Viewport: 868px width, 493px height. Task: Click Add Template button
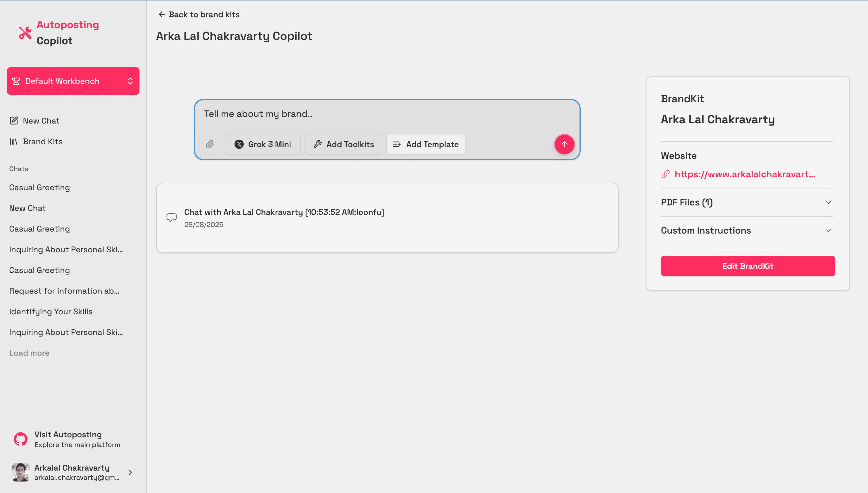pyautogui.click(x=426, y=144)
